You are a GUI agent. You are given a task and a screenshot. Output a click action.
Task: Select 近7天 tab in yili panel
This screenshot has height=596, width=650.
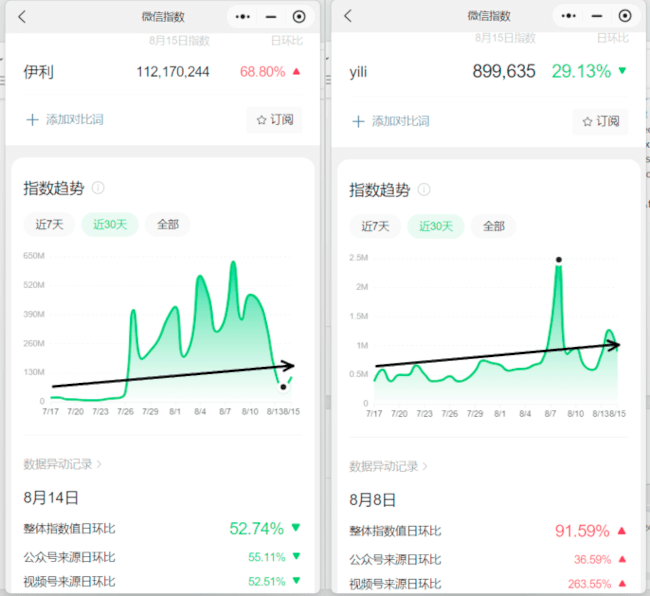(375, 226)
